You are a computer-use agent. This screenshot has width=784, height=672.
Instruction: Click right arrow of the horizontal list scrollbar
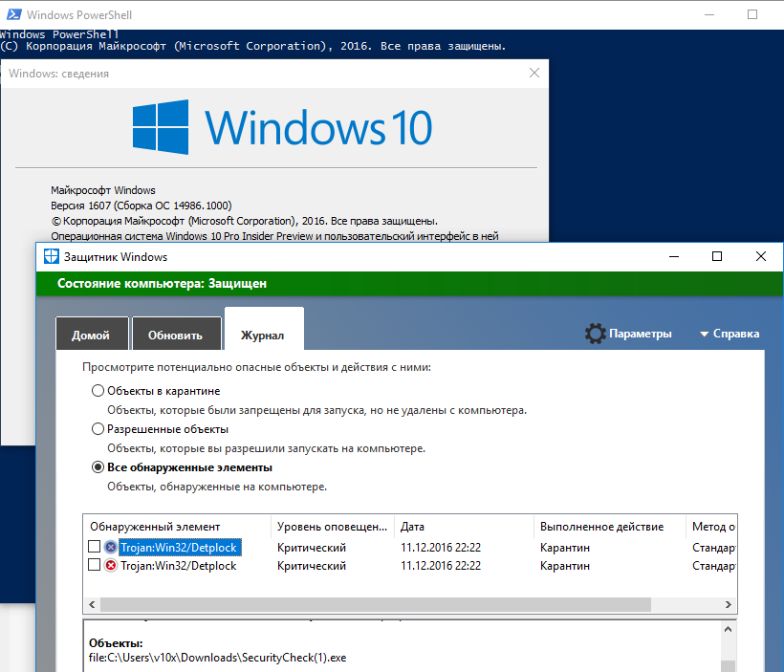pos(728,604)
